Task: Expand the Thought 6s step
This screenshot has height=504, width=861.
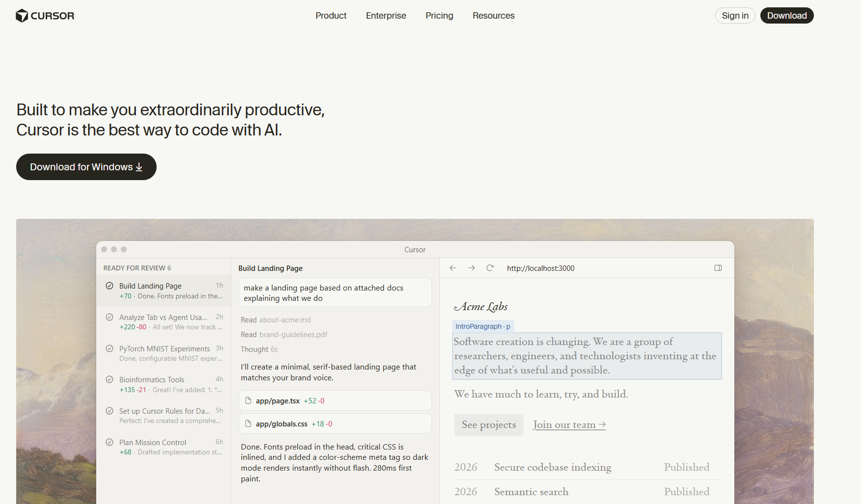Action: tap(259, 349)
